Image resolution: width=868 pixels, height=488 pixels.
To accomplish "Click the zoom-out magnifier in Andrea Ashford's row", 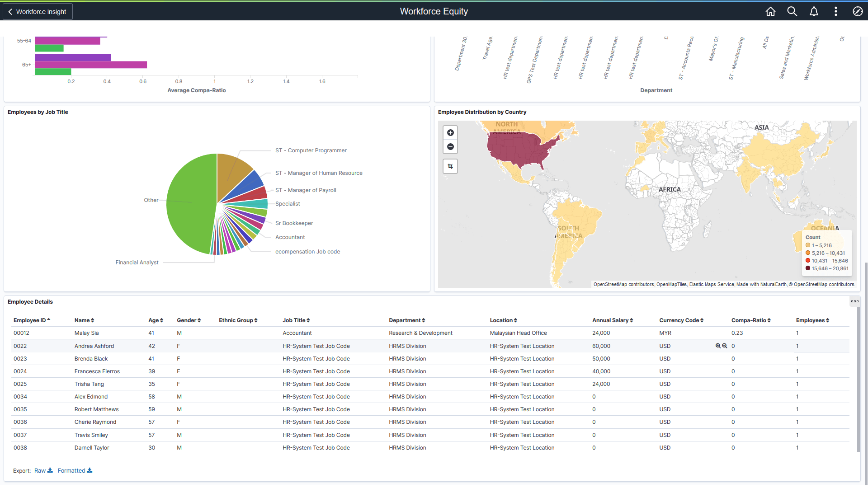I will point(725,346).
